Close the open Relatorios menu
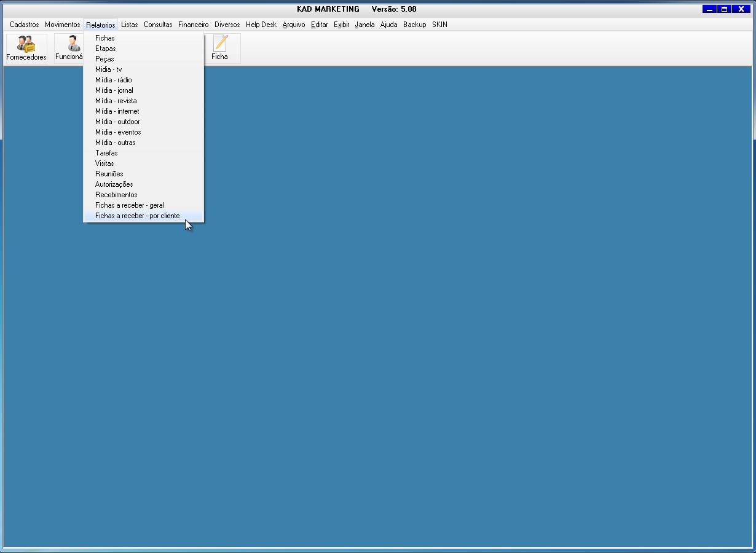756x553 pixels. (x=100, y=25)
